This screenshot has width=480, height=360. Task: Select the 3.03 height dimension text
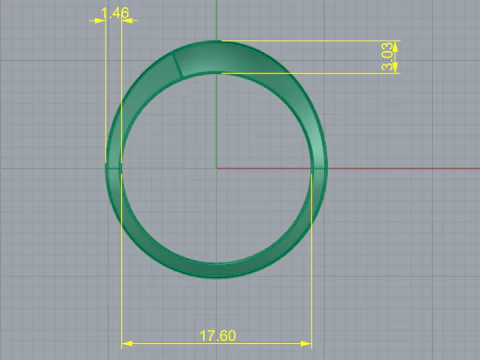[387, 56]
